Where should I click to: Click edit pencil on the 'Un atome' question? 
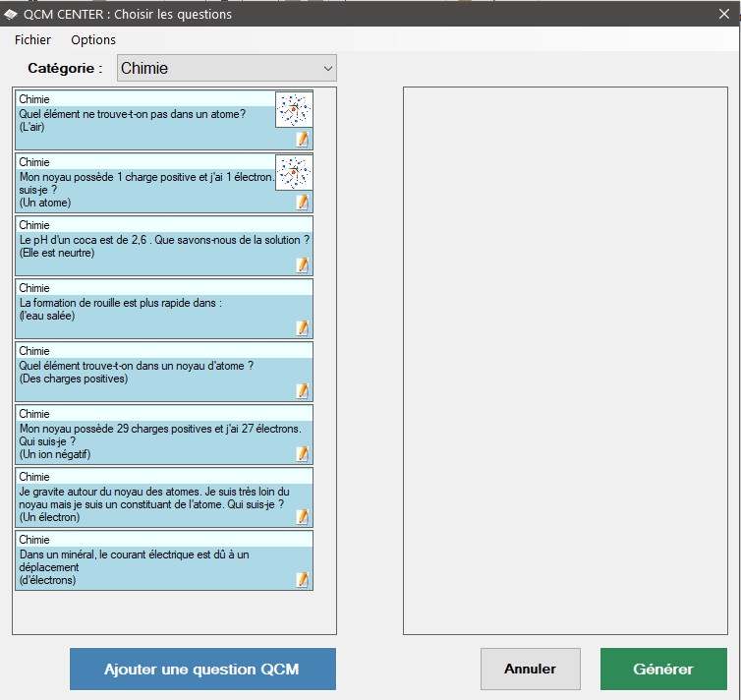[303, 203]
